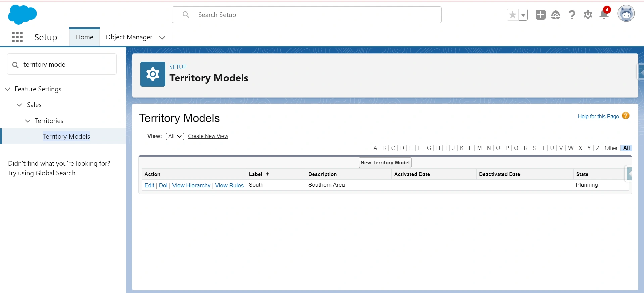This screenshot has height=293, width=644.
Task: Open the South label link
Action: (256, 185)
